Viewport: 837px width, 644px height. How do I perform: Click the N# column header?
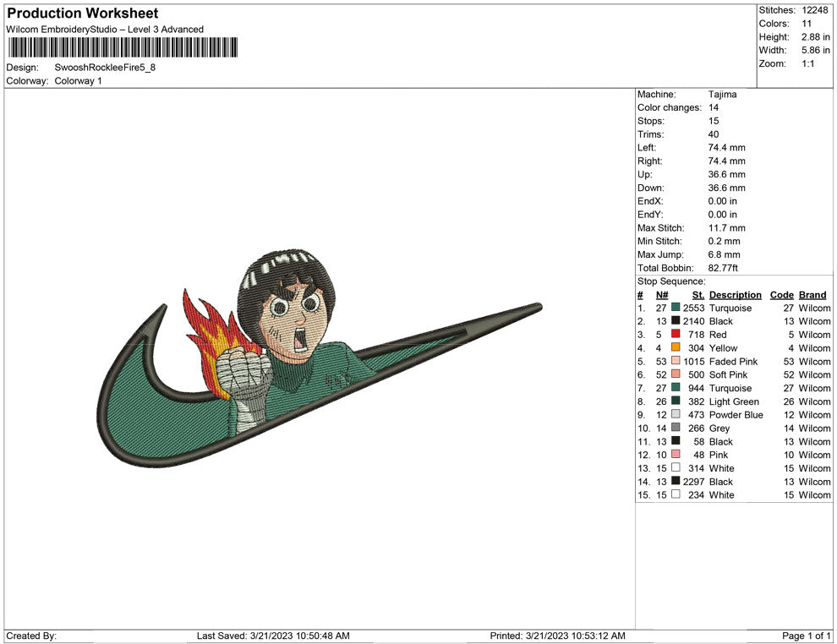coord(662,295)
